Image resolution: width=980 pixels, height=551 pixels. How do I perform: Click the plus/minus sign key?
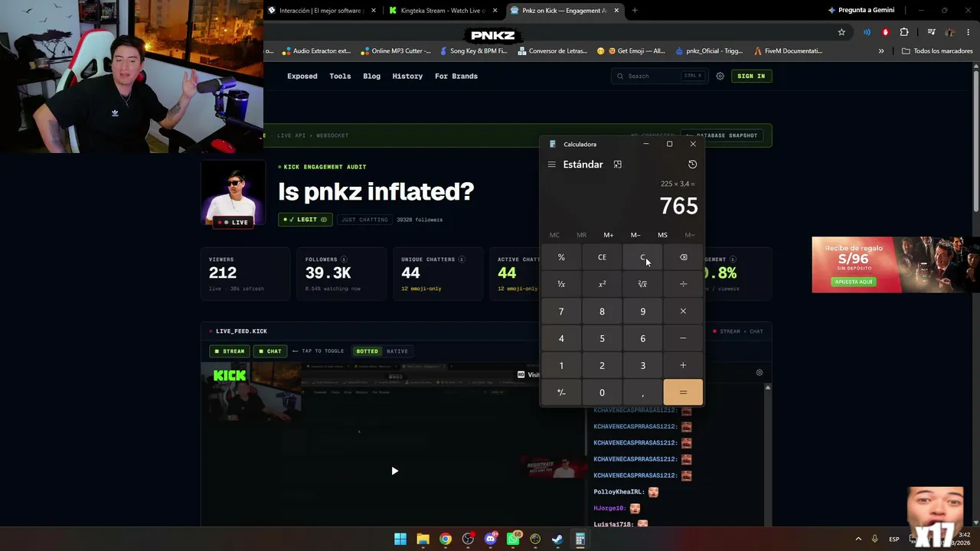click(x=561, y=393)
